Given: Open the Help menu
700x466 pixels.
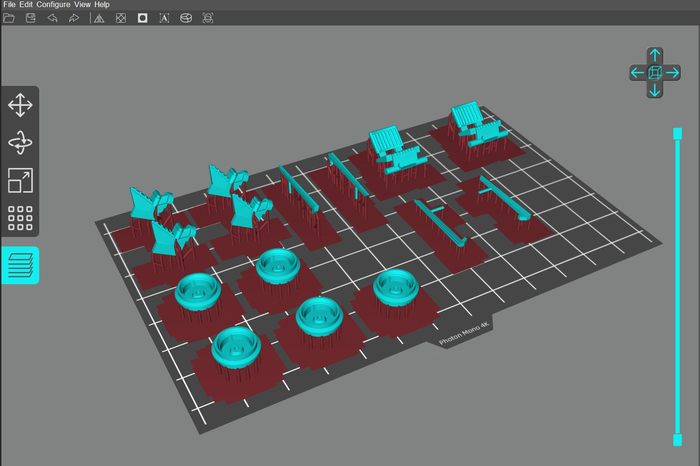Looking at the screenshot, I should 102,5.
